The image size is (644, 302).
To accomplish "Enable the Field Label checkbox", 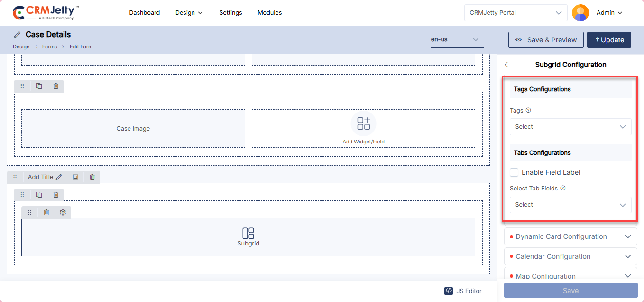I will [x=514, y=172].
